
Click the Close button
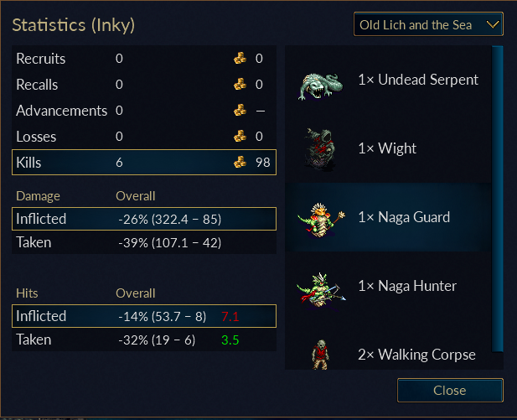pos(450,391)
